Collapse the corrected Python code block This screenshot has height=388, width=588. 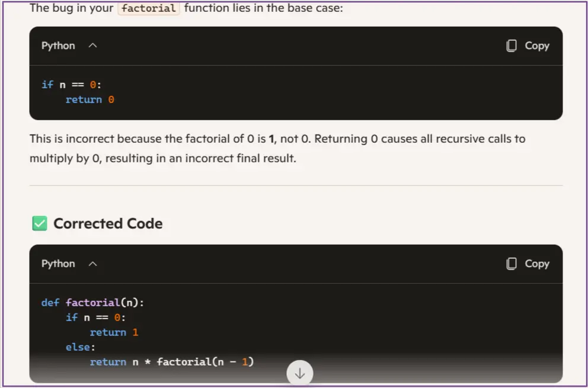point(92,264)
